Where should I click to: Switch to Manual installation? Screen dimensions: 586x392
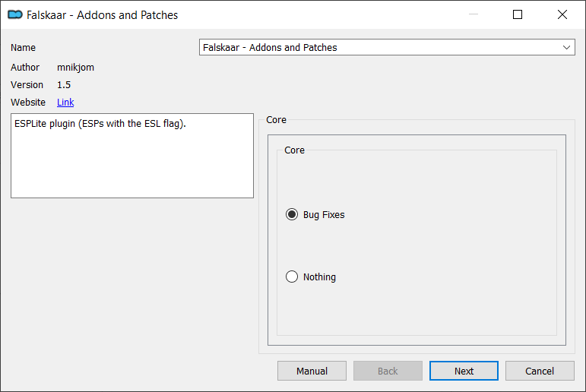[x=312, y=371]
